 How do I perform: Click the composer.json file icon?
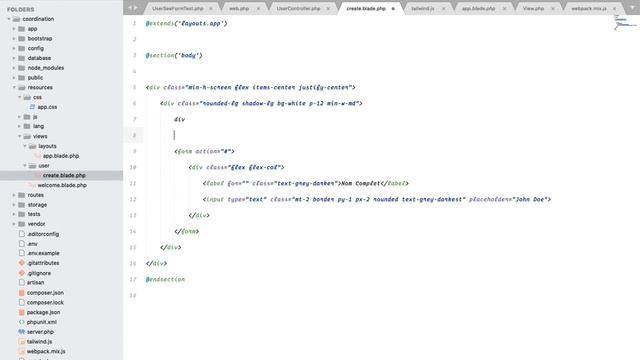(x=22, y=293)
